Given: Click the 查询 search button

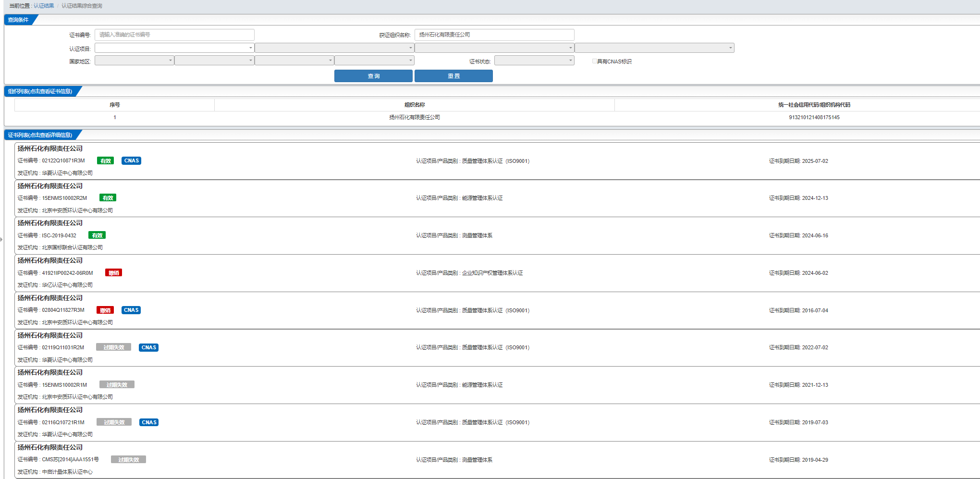Looking at the screenshot, I should click(373, 76).
